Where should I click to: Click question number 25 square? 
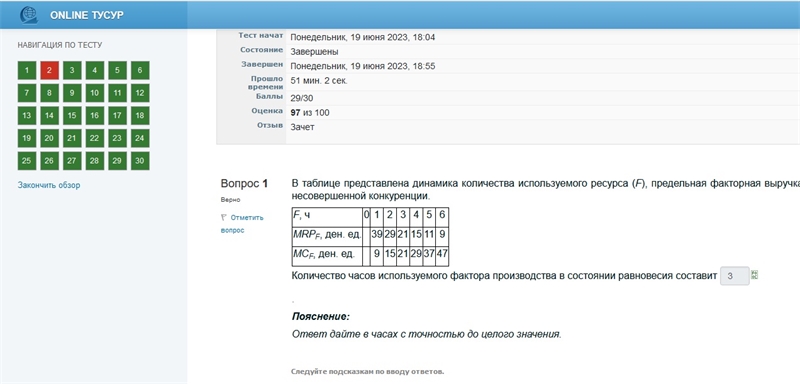pyautogui.click(x=27, y=161)
